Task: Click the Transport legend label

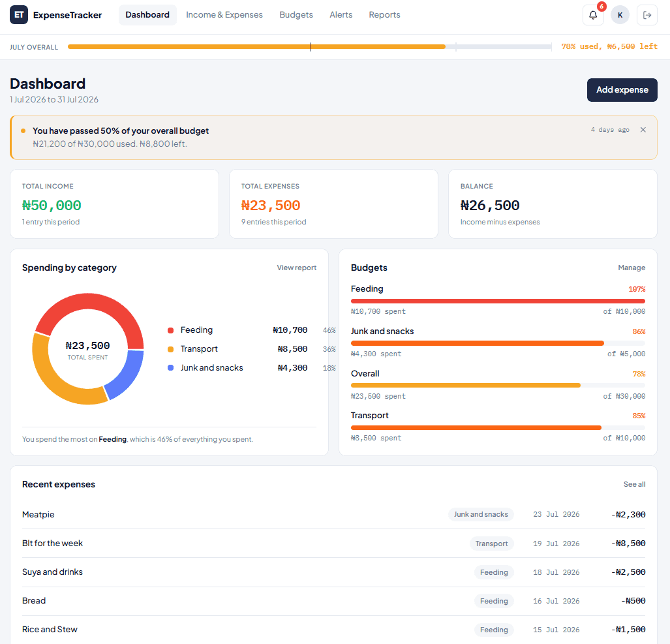Action: click(199, 348)
